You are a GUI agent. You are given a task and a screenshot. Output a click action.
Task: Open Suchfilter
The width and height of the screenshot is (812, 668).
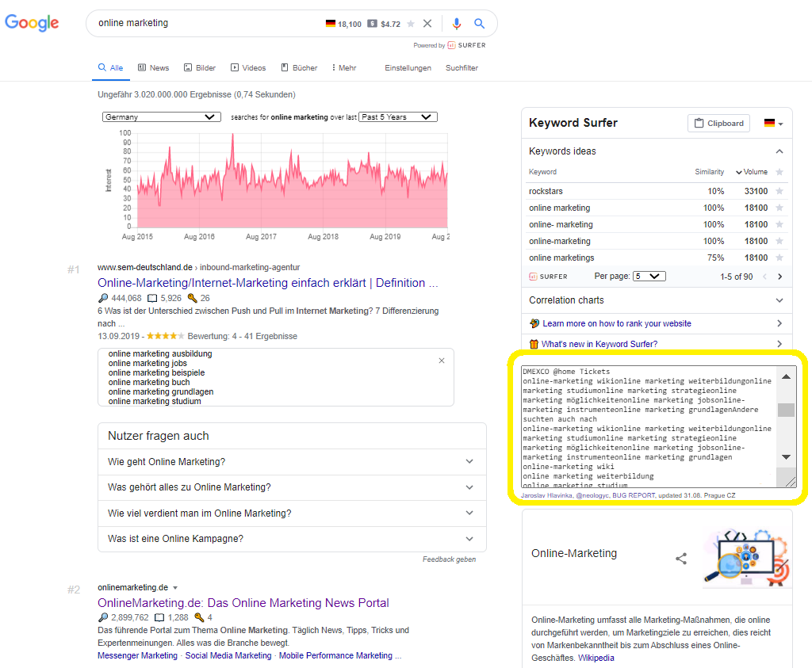point(462,68)
